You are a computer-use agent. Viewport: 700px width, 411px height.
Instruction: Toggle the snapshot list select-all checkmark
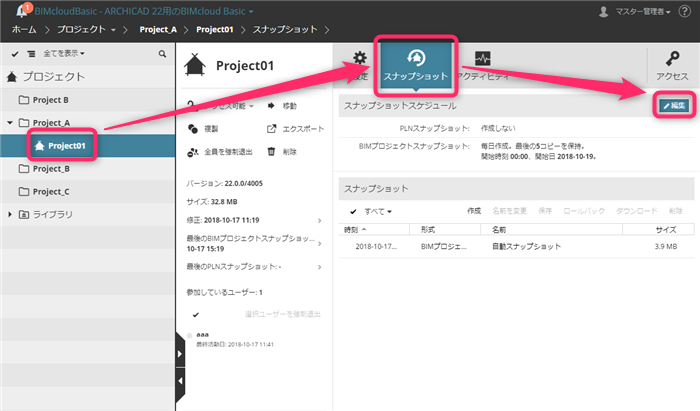[353, 212]
